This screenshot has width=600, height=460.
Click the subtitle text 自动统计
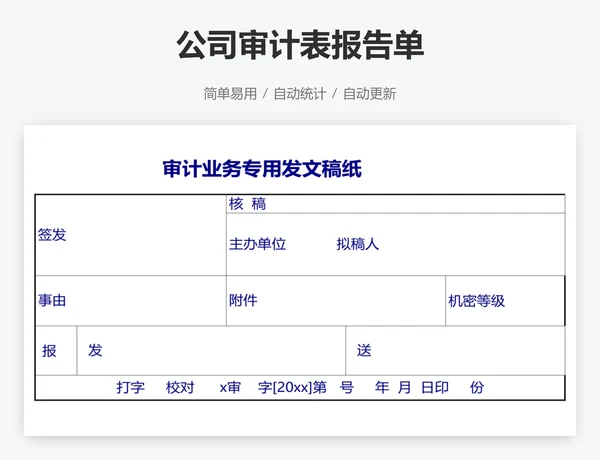pos(300,94)
